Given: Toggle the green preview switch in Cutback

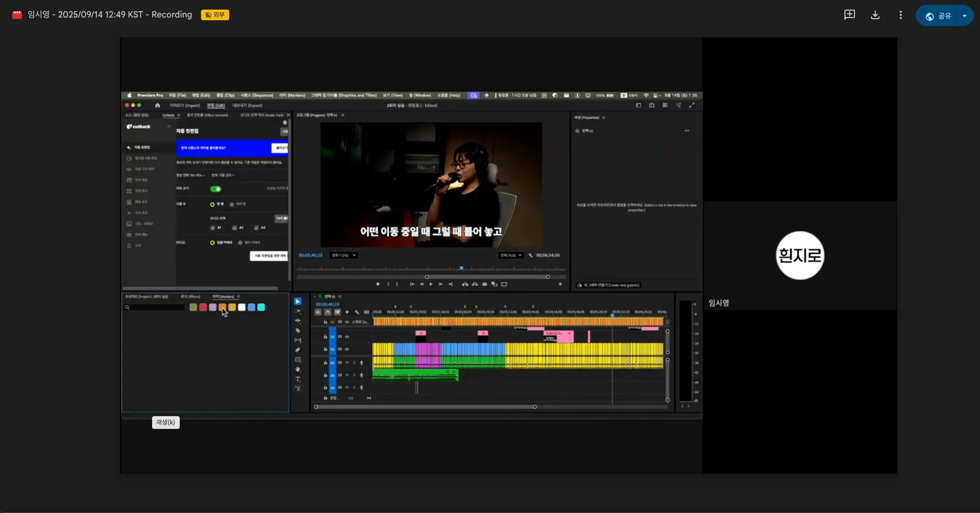Looking at the screenshot, I should point(215,189).
